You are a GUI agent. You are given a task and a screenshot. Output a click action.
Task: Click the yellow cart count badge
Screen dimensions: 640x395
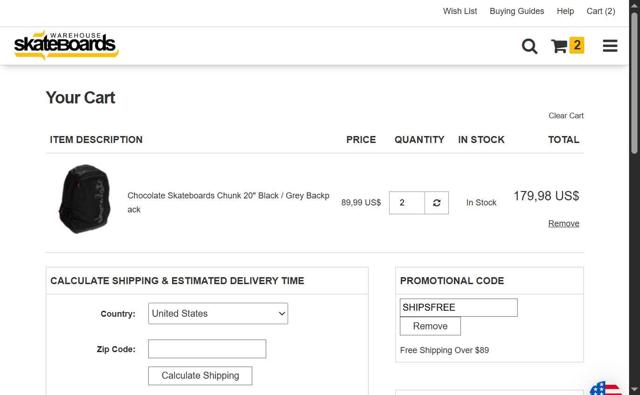577,45
